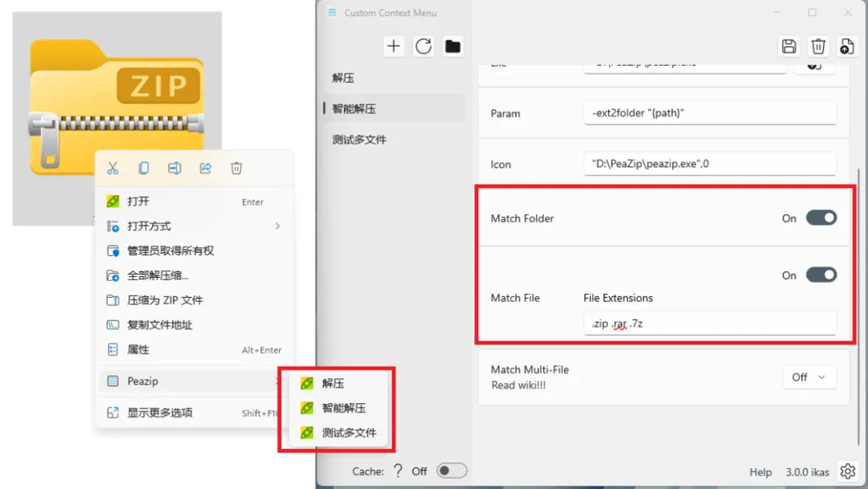Select 复制文件地址 menu entry
The height and width of the screenshot is (489, 868).
[x=195, y=324]
